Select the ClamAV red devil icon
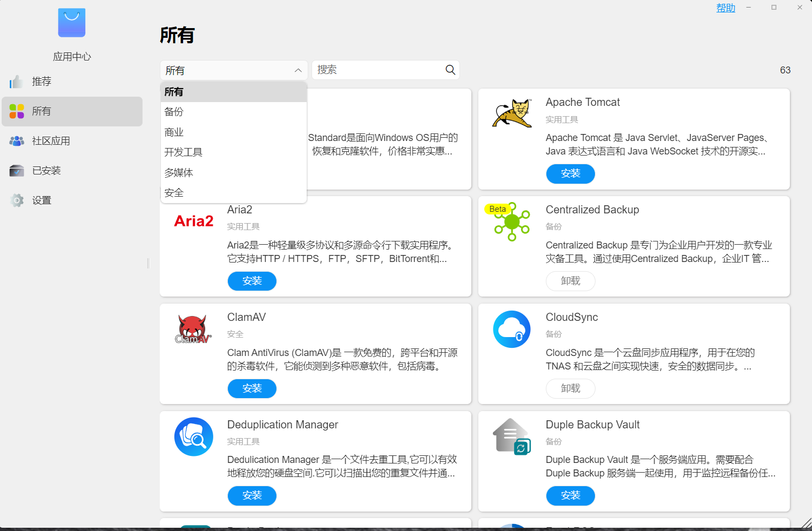 point(193,330)
